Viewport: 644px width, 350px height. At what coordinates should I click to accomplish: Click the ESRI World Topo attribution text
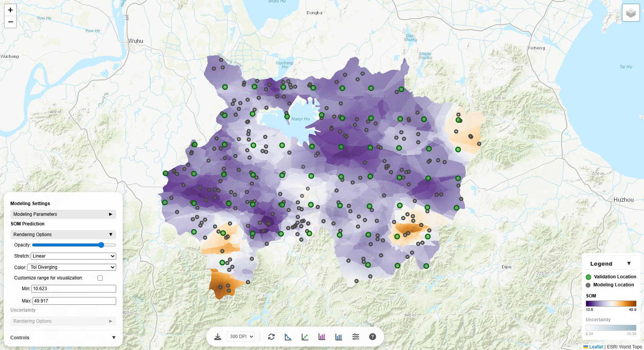click(x=624, y=347)
